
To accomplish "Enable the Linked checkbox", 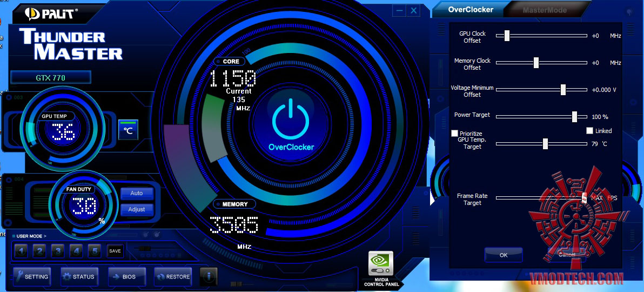I will 590,131.
